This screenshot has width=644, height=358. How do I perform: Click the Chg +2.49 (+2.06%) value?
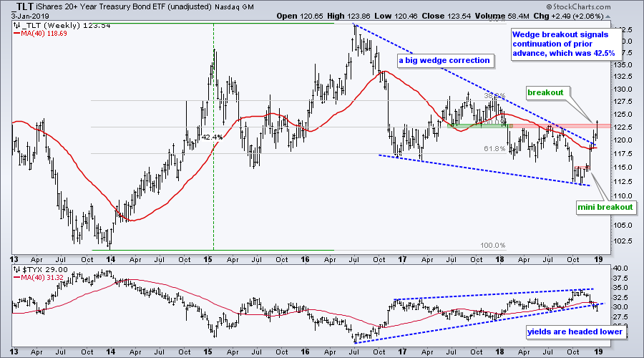point(568,16)
